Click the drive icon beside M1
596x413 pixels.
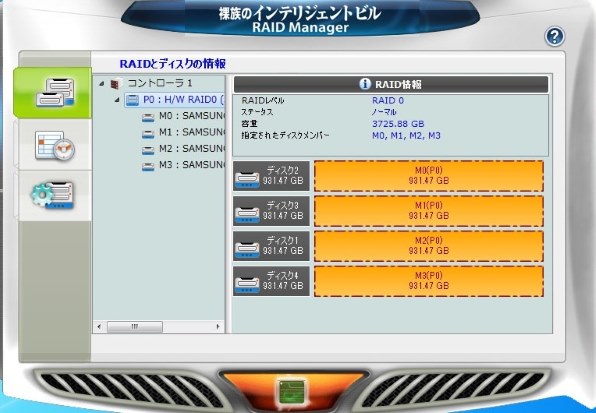(148, 133)
